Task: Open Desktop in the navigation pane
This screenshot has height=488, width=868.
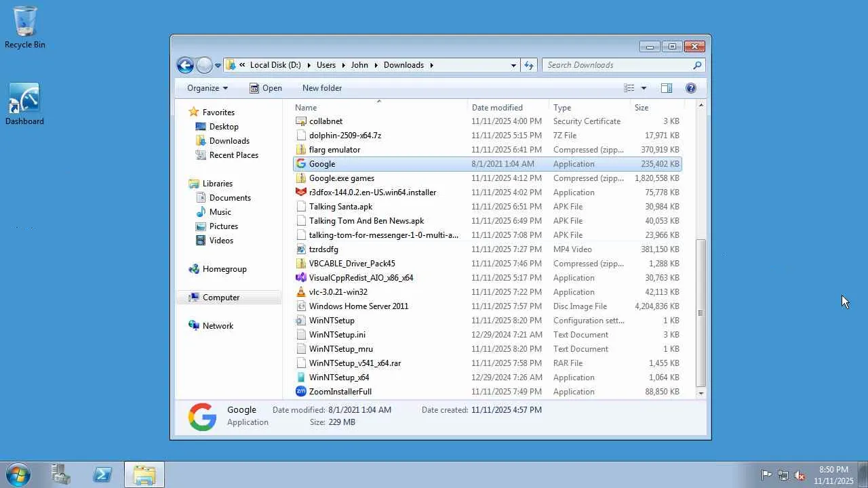Action: (224, 127)
